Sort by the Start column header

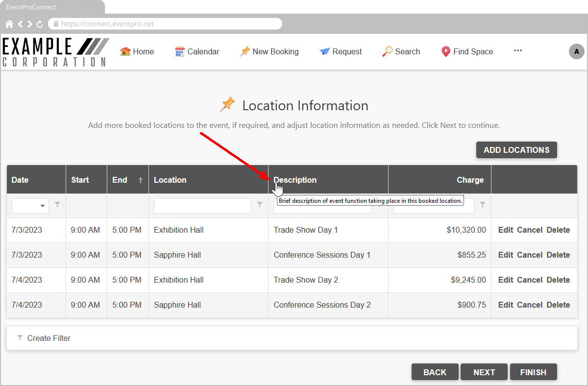click(86, 180)
